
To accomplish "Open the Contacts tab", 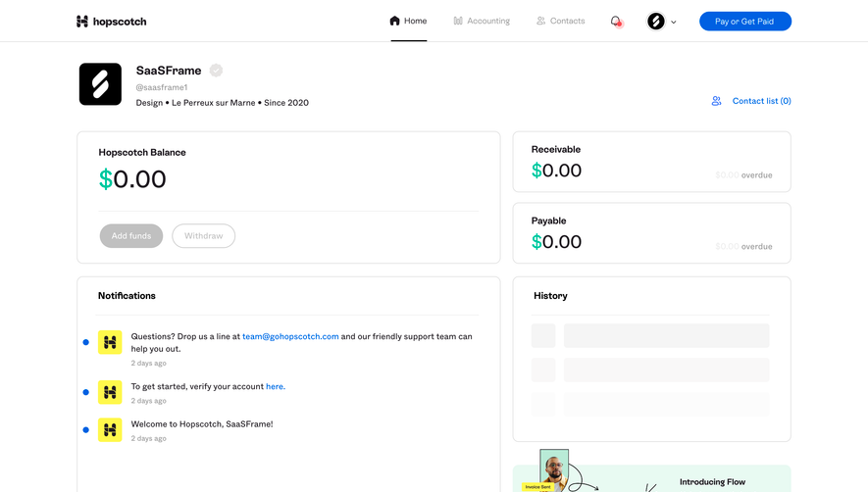I will click(560, 21).
